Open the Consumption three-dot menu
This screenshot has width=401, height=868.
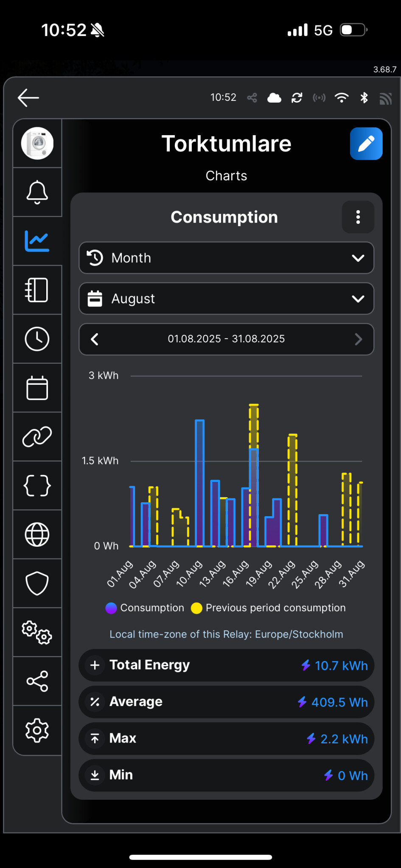(358, 217)
